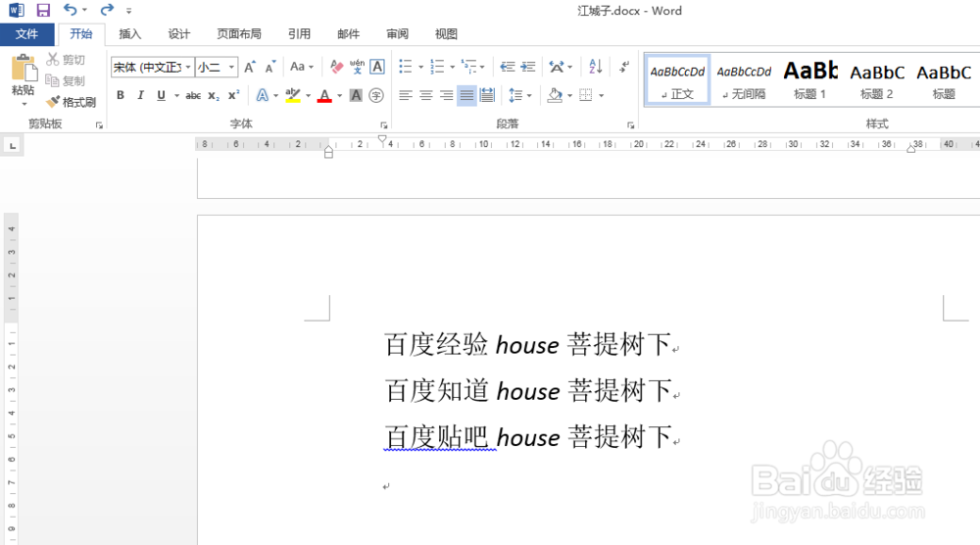This screenshot has width=980, height=545.
Task: Open the phonetic guide (wén) tool
Action: [x=357, y=67]
